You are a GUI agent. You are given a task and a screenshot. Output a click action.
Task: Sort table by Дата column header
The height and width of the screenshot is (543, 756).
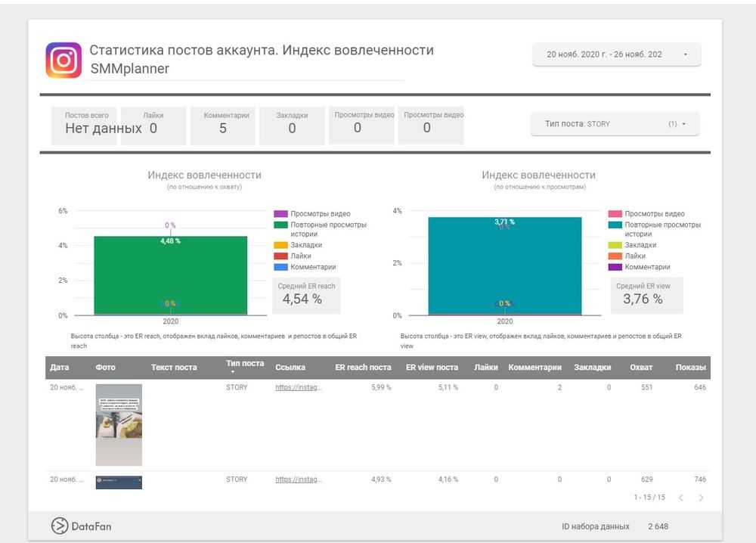(x=59, y=368)
